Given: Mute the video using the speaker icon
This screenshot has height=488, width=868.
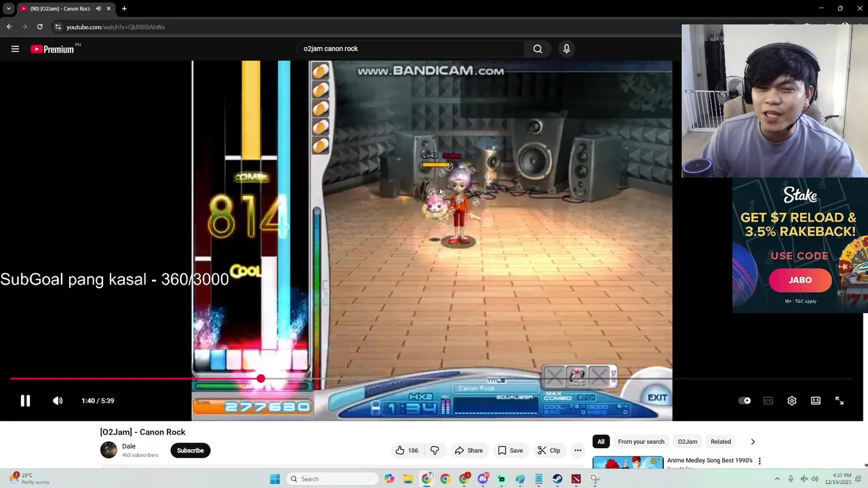Looking at the screenshot, I should coord(58,401).
